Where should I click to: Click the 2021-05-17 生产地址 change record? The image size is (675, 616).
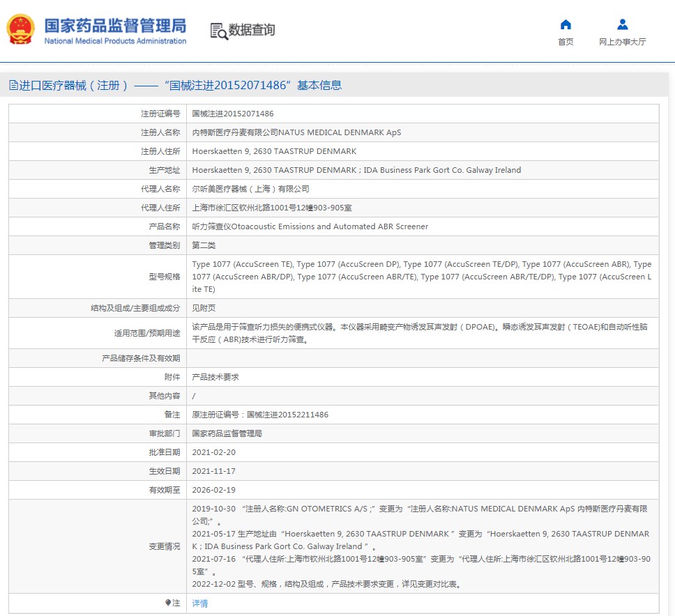pos(420,540)
